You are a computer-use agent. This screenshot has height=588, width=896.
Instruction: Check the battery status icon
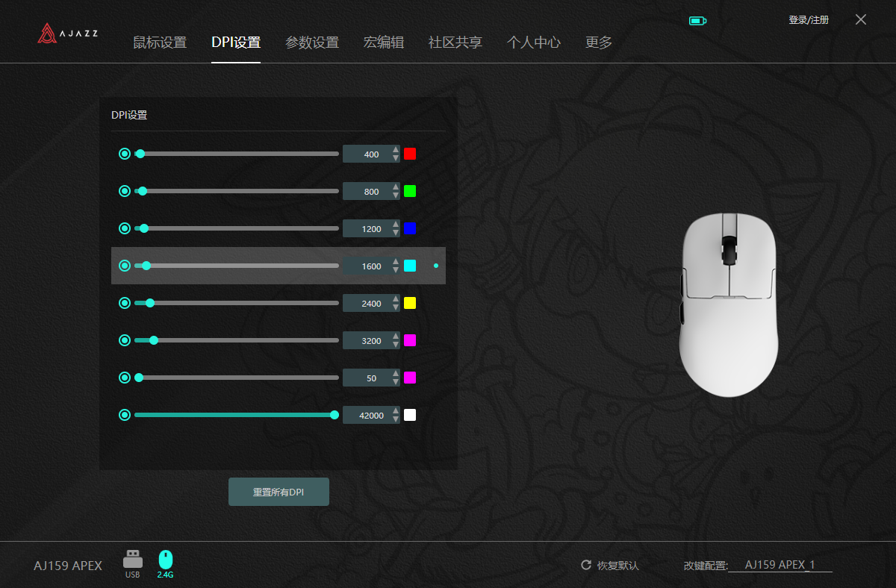[697, 21]
